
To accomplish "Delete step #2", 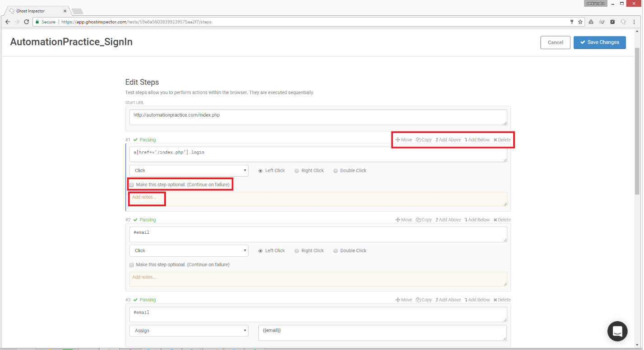I will tap(502, 220).
